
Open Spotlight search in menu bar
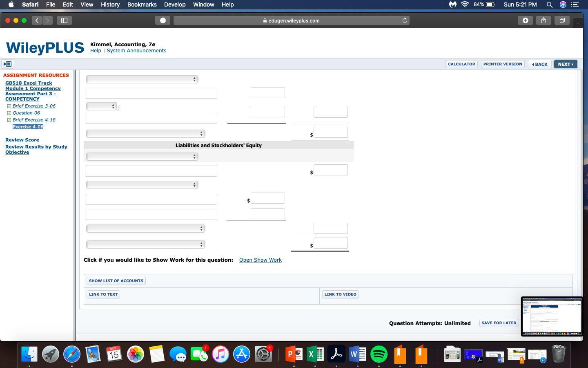click(550, 4)
